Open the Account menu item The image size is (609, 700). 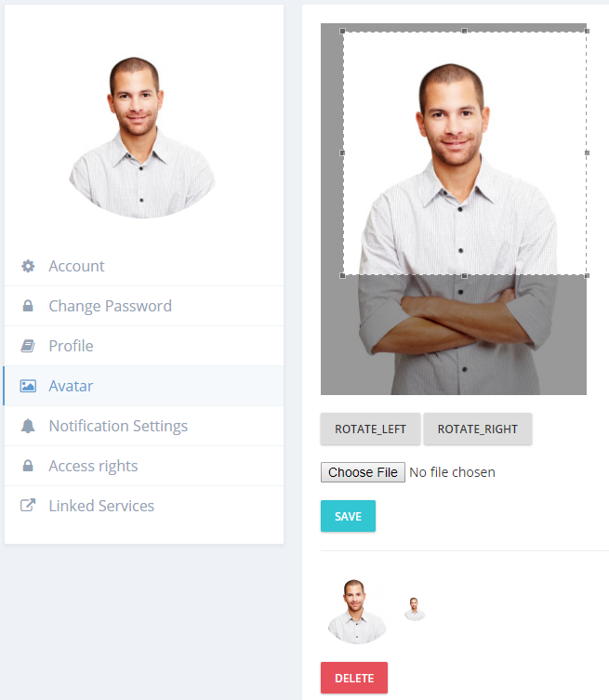(144, 266)
